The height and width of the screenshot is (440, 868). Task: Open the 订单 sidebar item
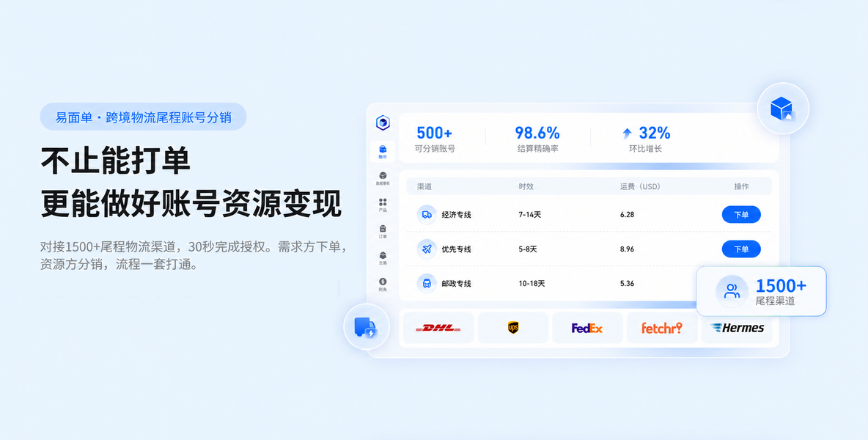[x=383, y=231]
